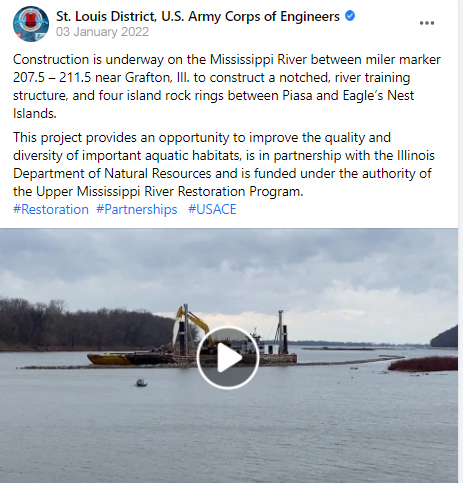Click the blue verified badge icon

coord(350,16)
